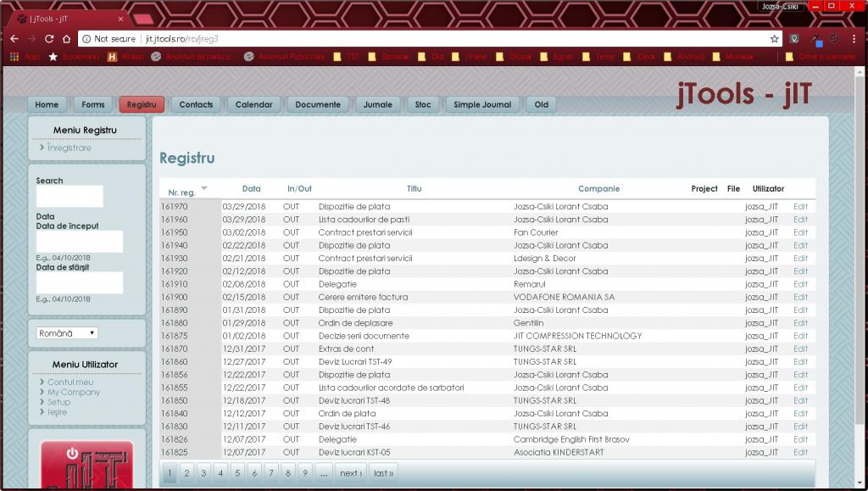Edit registry entry 161970

click(x=800, y=207)
